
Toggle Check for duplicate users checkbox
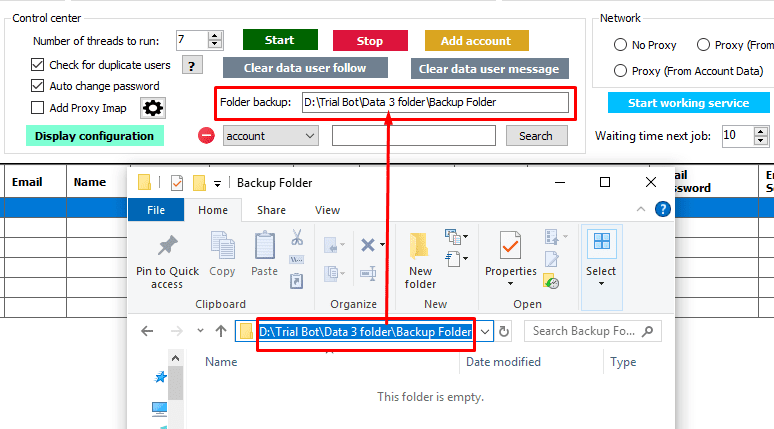tap(38, 65)
